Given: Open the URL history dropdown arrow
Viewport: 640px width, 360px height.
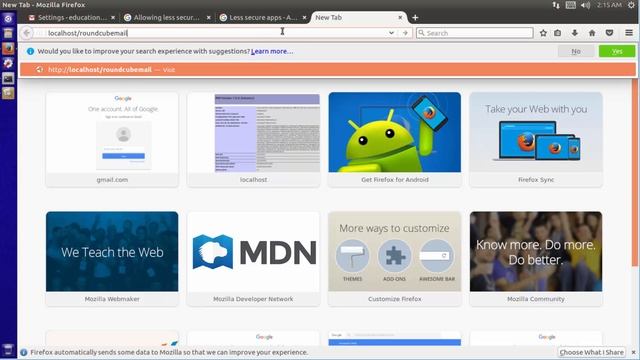Looking at the screenshot, I should (x=391, y=33).
